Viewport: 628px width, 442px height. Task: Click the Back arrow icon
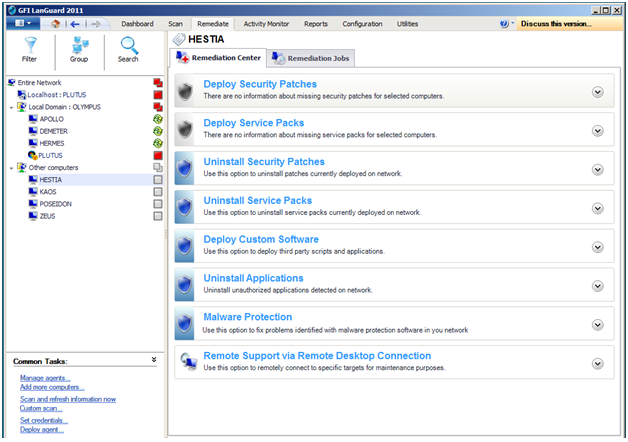(x=74, y=24)
